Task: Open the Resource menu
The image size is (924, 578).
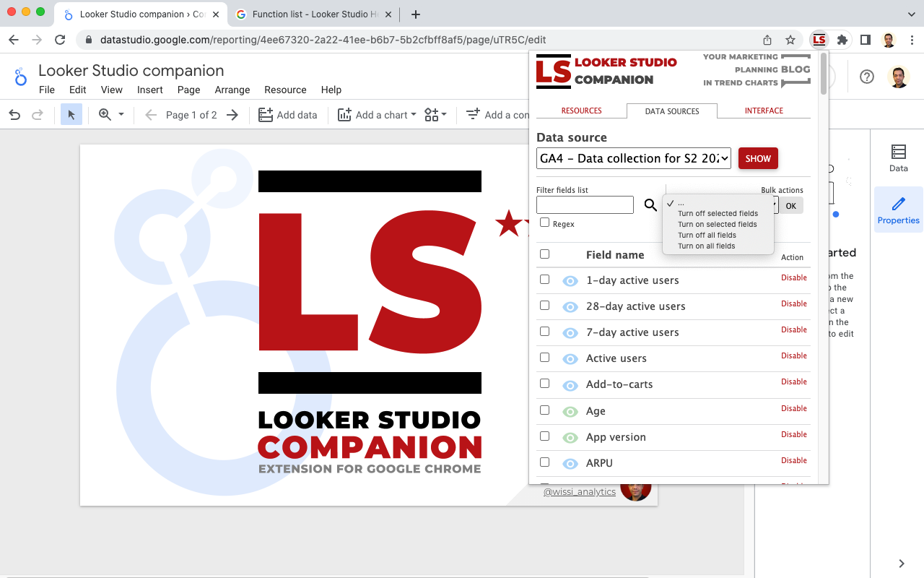Action: tap(285, 90)
